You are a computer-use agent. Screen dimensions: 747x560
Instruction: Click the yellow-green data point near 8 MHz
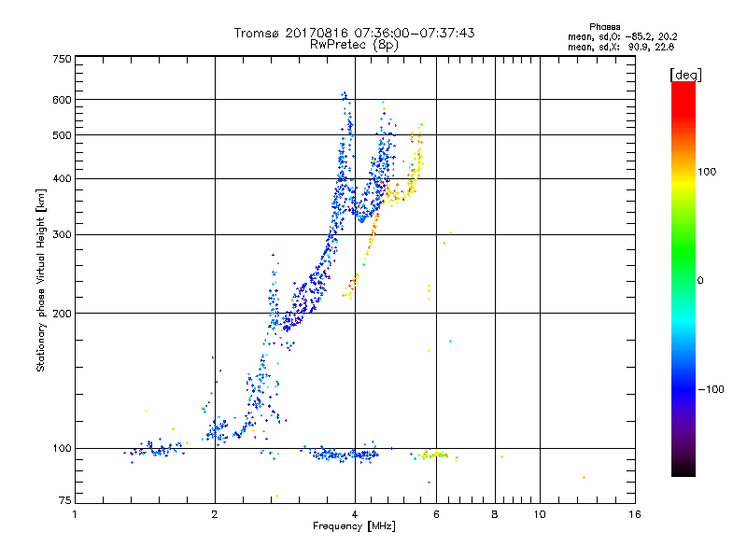501,456
